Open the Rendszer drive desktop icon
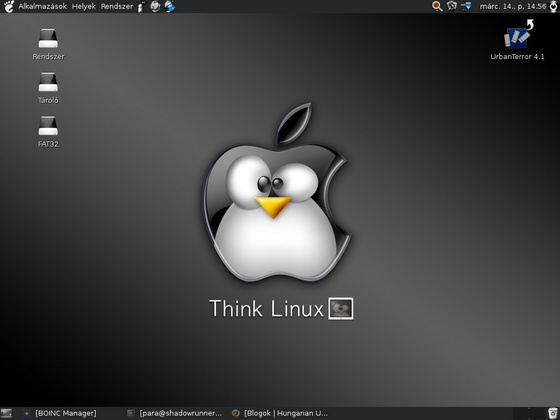 (x=48, y=44)
